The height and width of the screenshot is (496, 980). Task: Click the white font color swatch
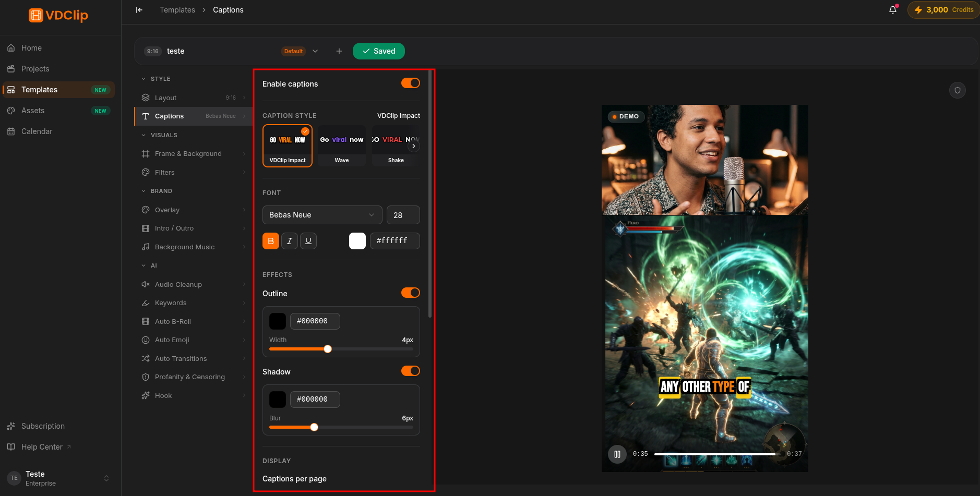click(x=357, y=241)
